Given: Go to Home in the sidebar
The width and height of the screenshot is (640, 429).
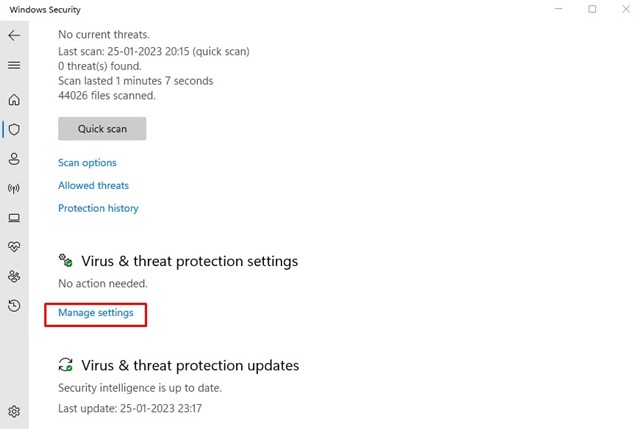Looking at the screenshot, I should tap(14, 100).
